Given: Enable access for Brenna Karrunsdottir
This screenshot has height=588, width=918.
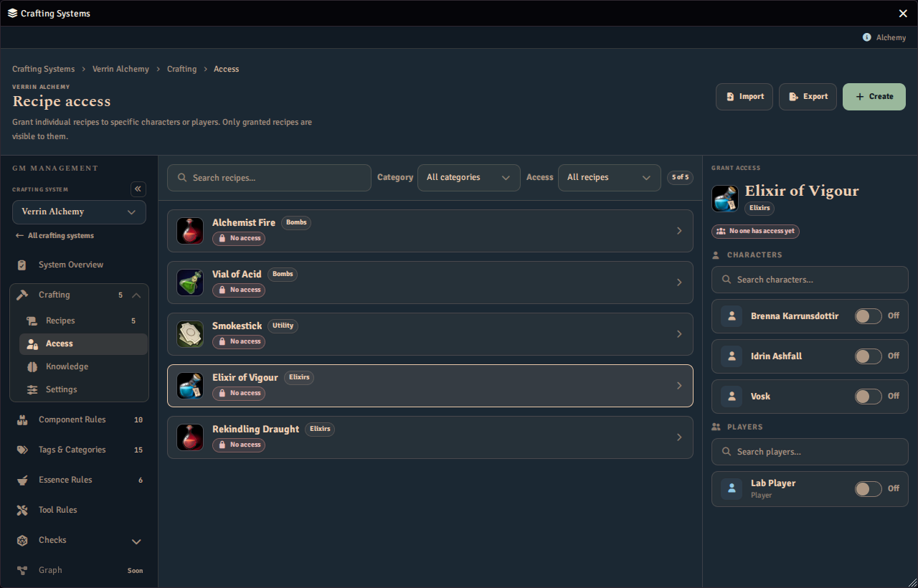Looking at the screenshot, I should tap(868, 316).
